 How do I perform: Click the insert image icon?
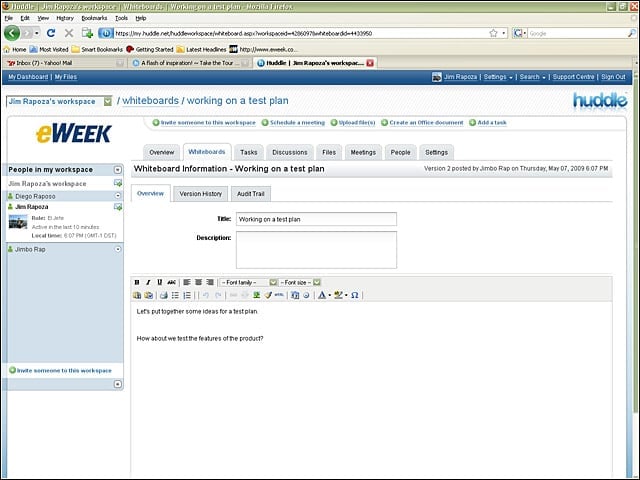[257, 295]
